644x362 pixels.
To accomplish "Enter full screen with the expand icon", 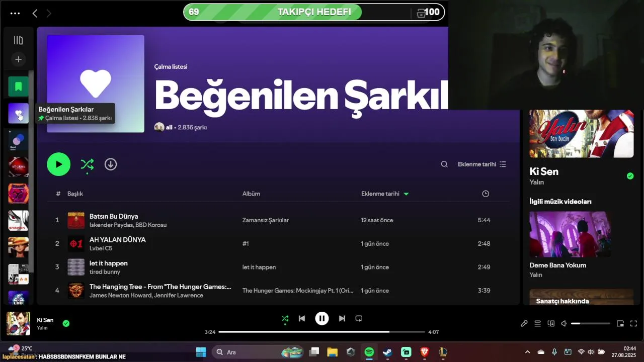I will point(633,324).
